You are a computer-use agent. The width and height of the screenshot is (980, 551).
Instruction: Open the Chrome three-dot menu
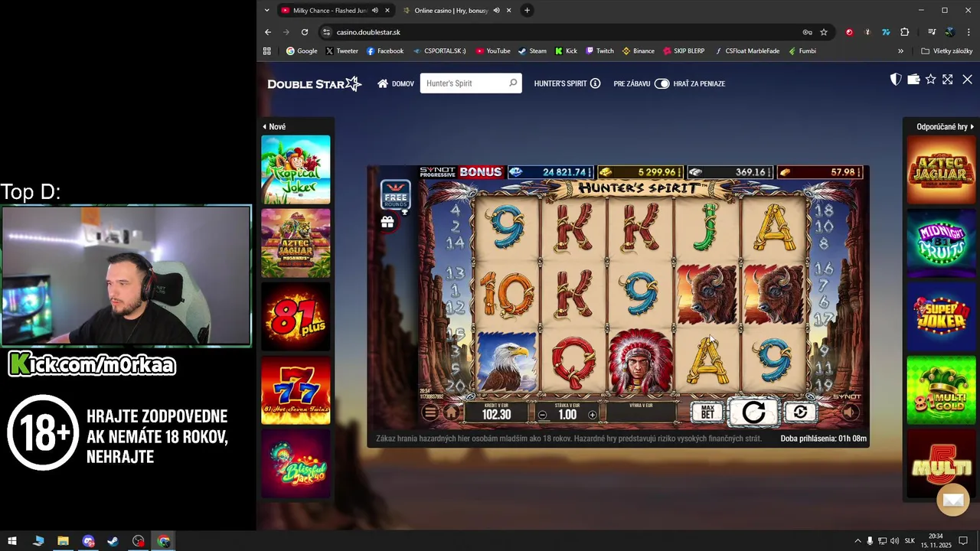coord(969,32)
